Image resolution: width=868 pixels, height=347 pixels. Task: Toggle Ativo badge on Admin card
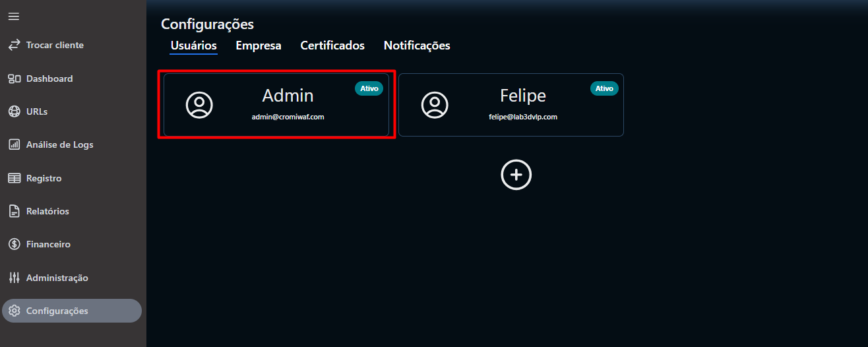[369, 88]
